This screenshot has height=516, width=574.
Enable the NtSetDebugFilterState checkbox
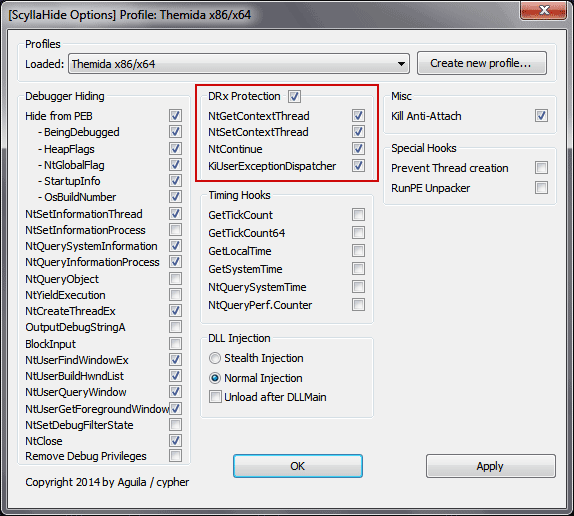[x=175, y=425]
